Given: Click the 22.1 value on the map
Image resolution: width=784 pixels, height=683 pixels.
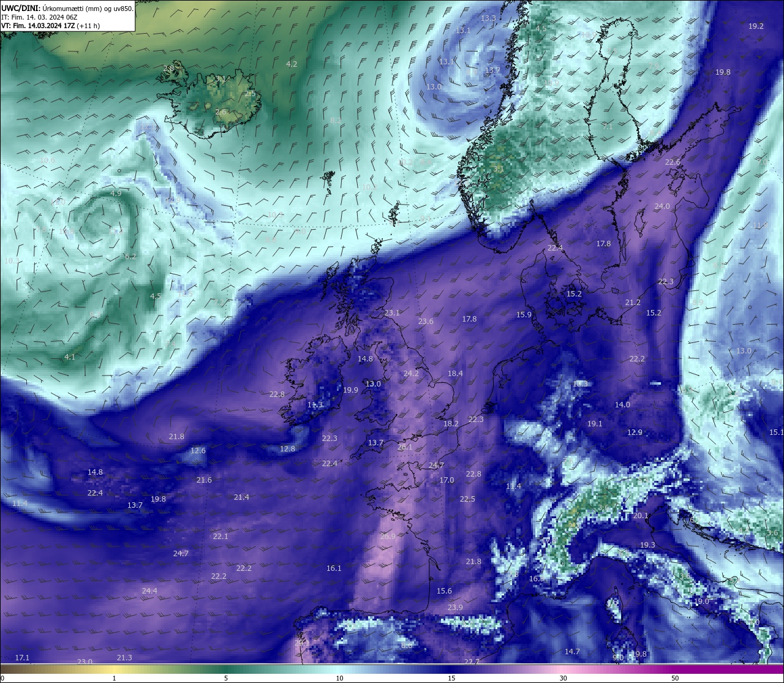Looking at the screenshot, I should [221, 537].
